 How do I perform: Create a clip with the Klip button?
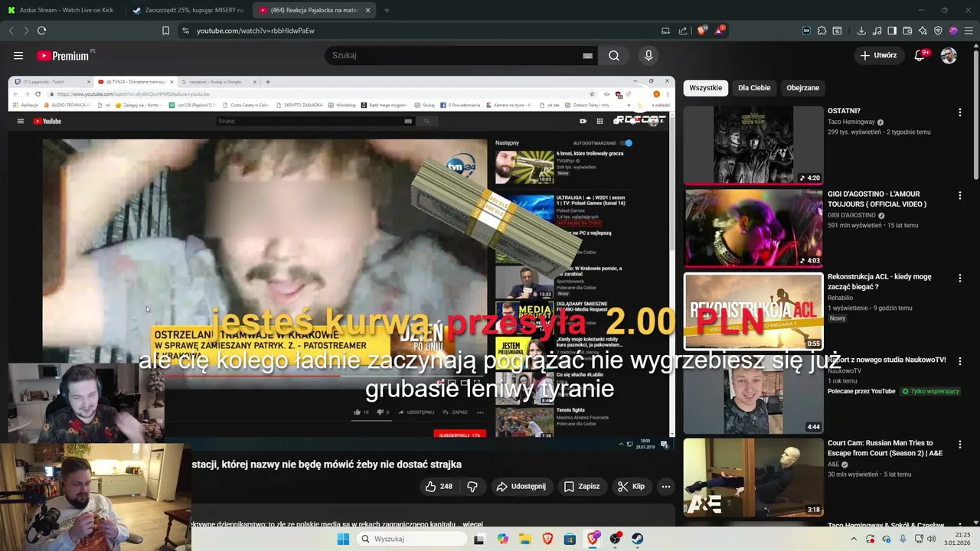tap(632, 486)
